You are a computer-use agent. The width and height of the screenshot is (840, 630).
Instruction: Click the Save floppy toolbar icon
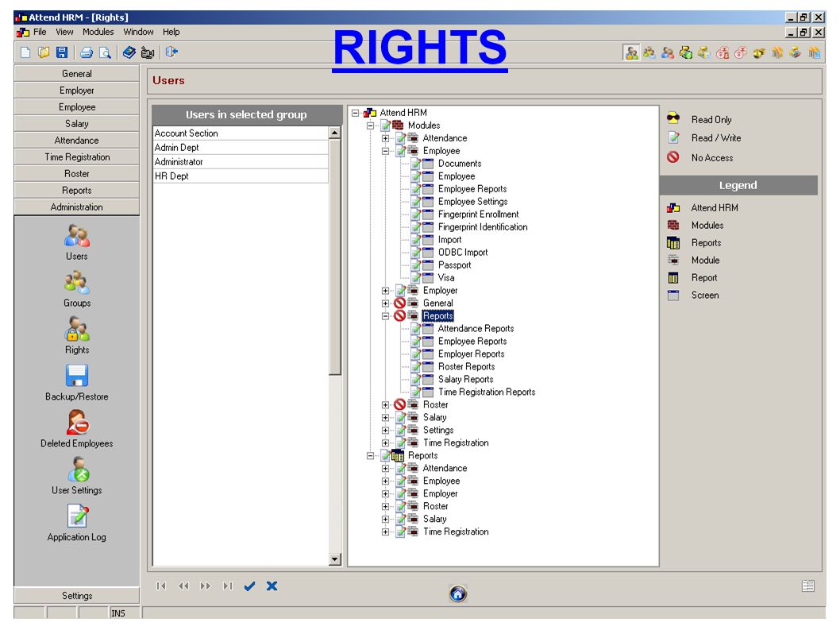click(62, 52)
